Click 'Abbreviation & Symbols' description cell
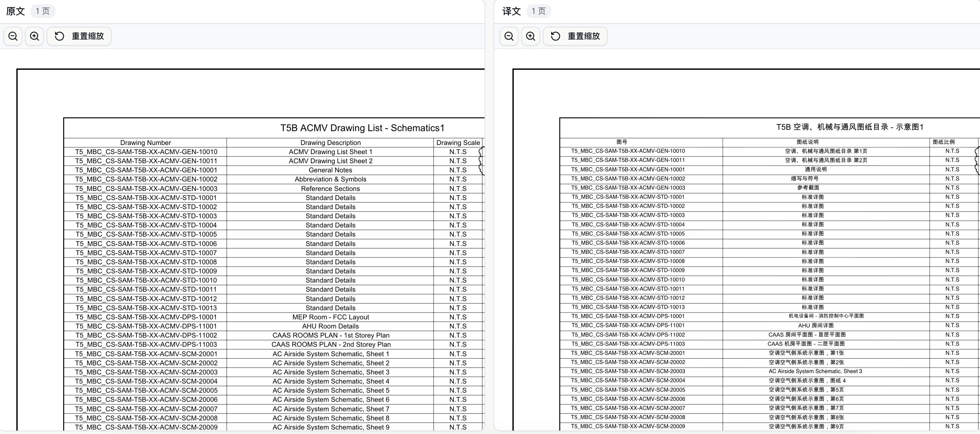 330,179
